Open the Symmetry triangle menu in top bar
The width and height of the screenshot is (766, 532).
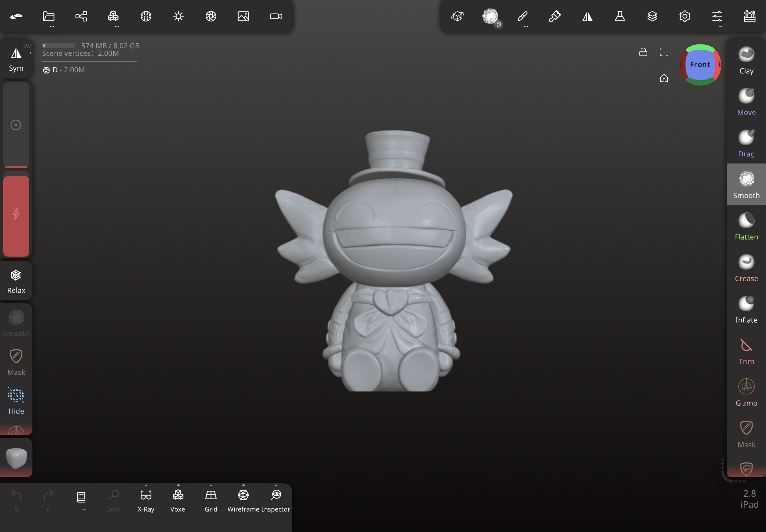point(587,16)
